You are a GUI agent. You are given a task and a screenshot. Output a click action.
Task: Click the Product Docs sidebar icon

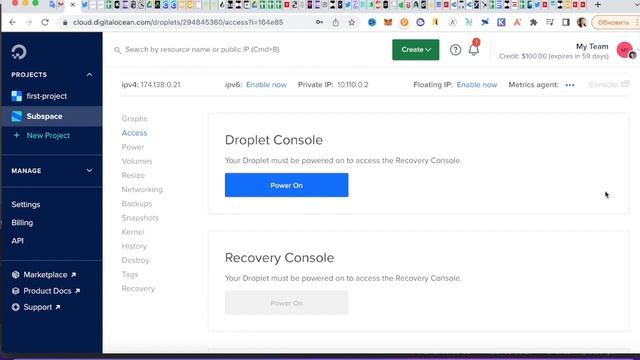[16, 291]
